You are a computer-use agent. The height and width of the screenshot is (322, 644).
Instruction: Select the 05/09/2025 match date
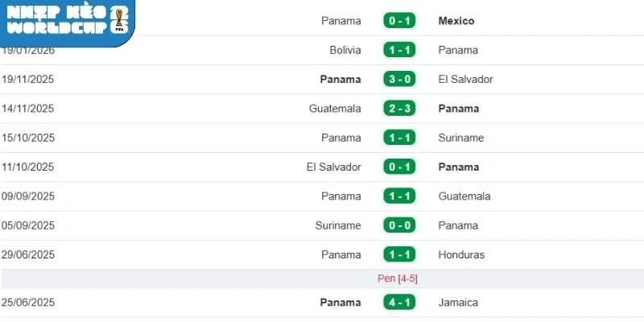28,225
